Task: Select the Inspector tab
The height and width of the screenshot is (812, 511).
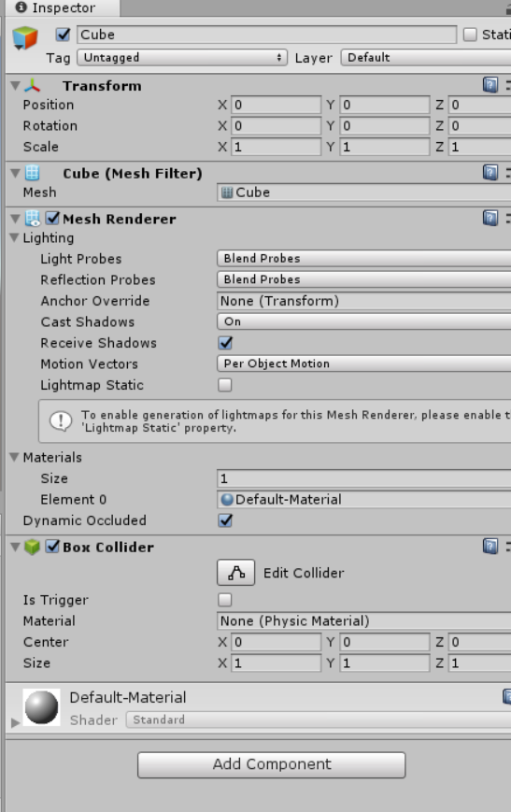Action: [60, 7]
